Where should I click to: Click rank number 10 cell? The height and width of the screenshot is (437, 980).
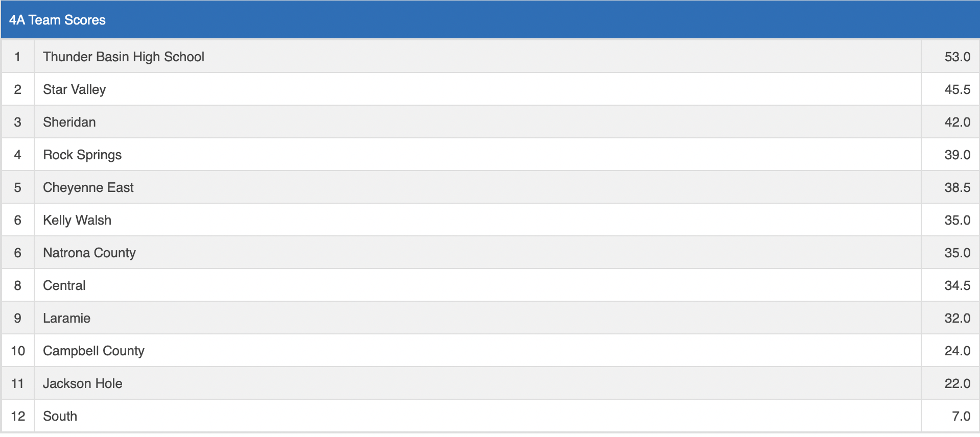coord(18,351)
